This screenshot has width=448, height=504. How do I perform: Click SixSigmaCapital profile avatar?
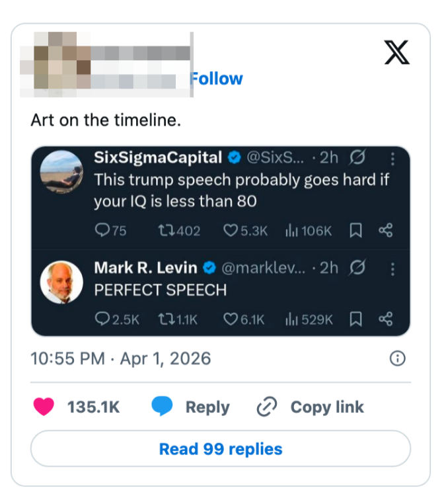coord(61,172)
